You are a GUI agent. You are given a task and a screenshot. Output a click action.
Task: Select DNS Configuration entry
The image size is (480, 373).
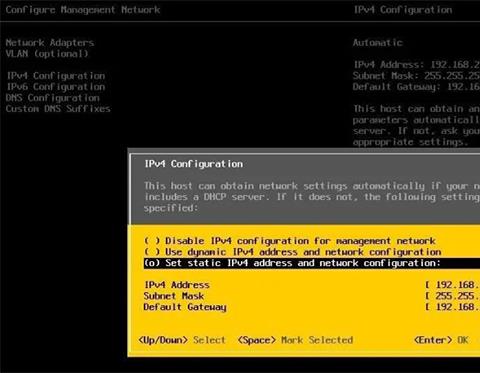(x=53, y=98)
